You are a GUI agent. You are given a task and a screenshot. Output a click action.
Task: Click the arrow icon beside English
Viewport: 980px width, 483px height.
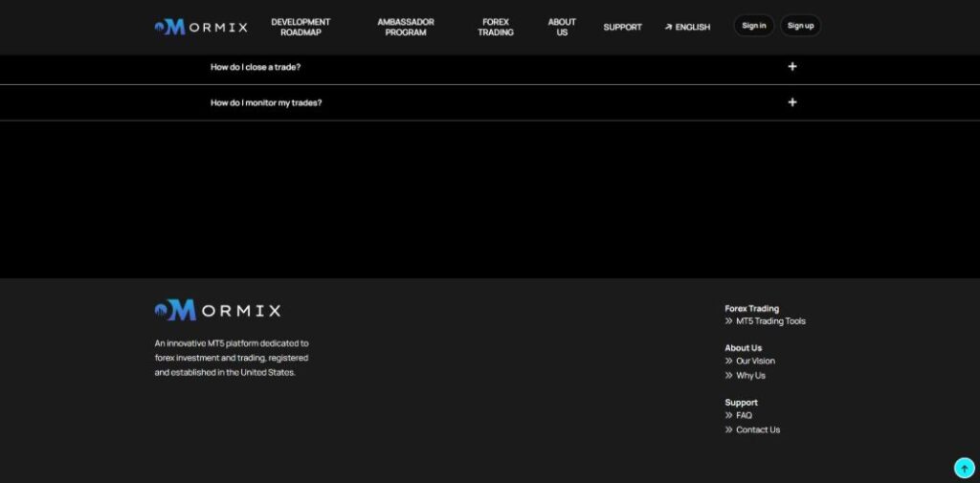click(x=668, y=28)
